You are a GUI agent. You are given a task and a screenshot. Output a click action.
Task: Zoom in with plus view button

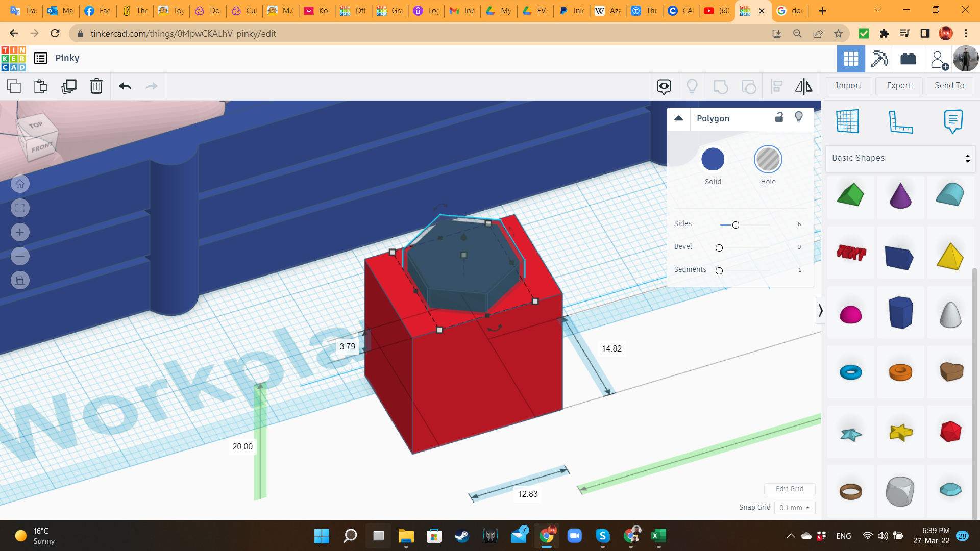20,232
